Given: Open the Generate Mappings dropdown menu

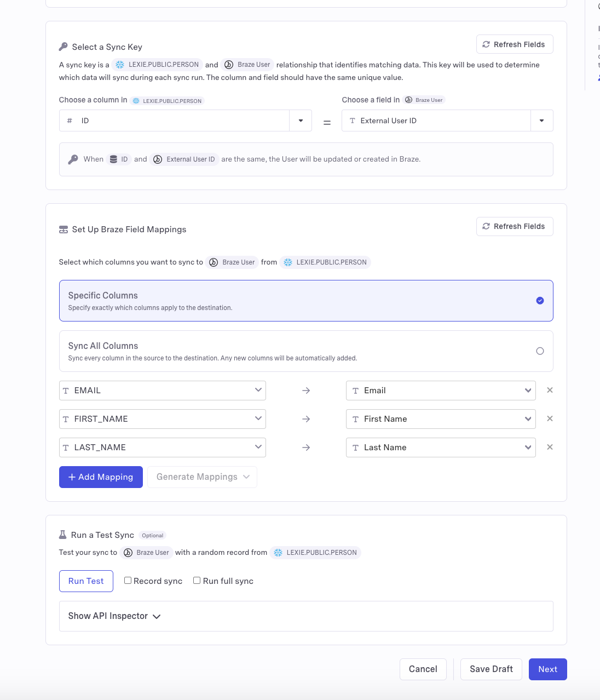Looking at the screenshot, I should tap(202, 477).
